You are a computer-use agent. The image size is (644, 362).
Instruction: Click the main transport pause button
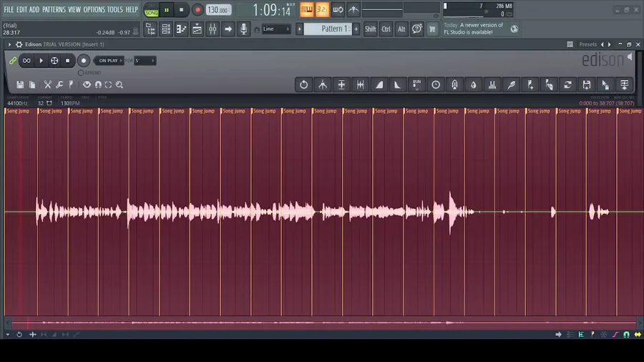click(167, 10)
